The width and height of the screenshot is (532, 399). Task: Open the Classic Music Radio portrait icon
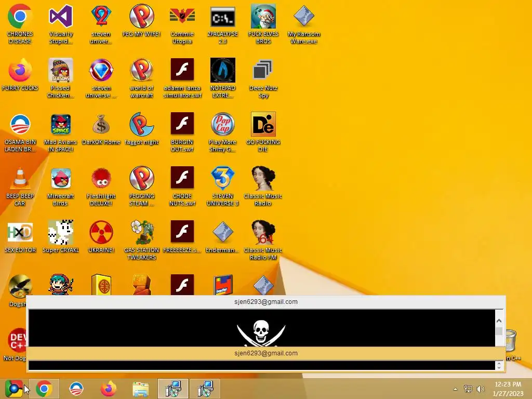[263, 178]
